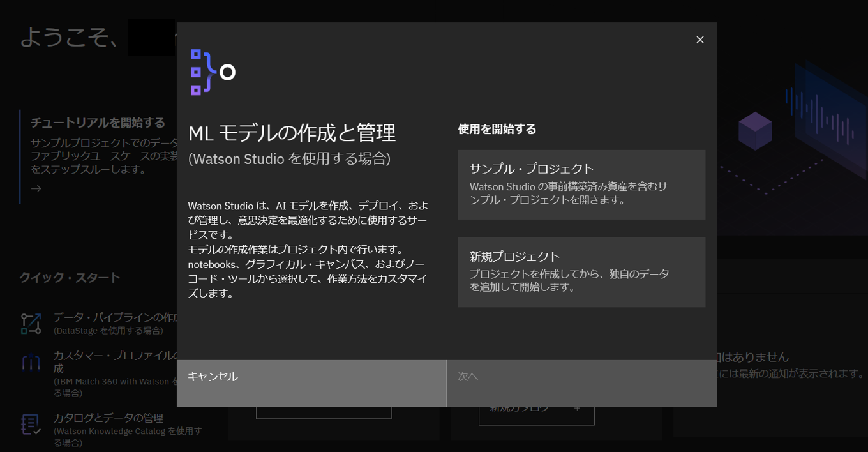The width and height of the screenshot is (868, 452).
Task: Click the purple cube illustration
Action: (755, 131)
